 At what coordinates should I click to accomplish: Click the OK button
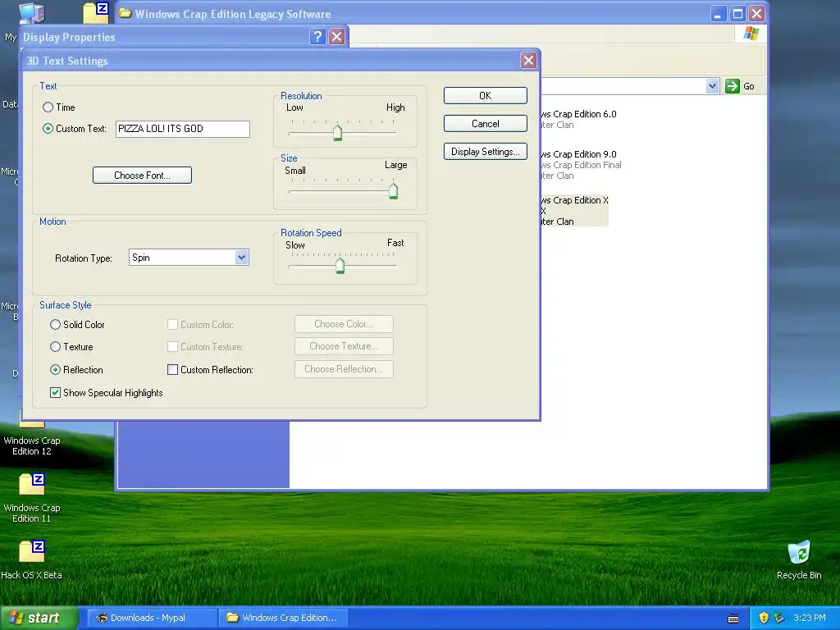pos(486,95)
